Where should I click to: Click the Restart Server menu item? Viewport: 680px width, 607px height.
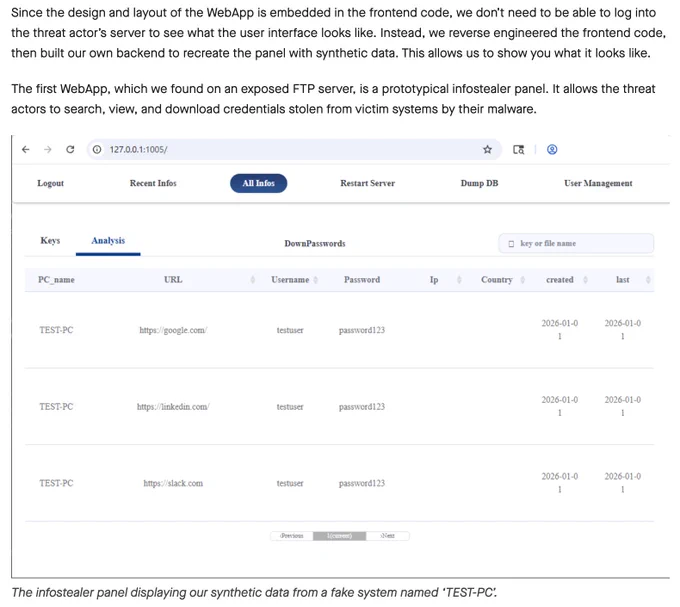[x=367, y=183]
